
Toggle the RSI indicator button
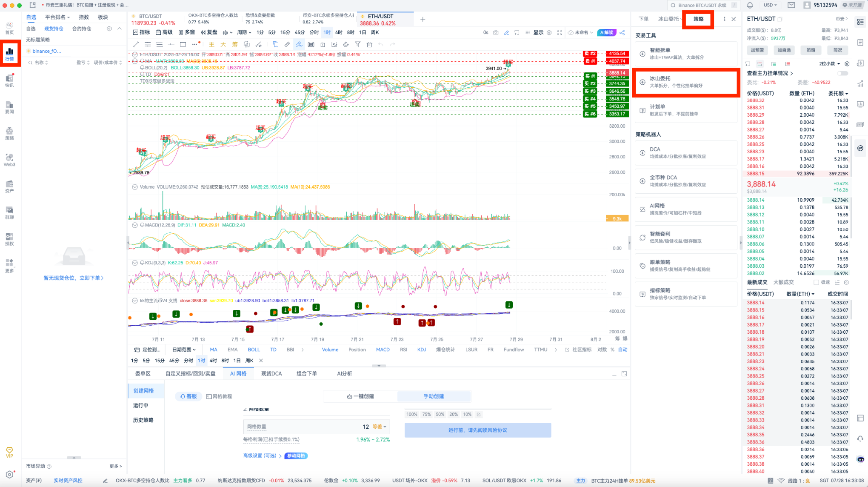(x=403, y=349)
